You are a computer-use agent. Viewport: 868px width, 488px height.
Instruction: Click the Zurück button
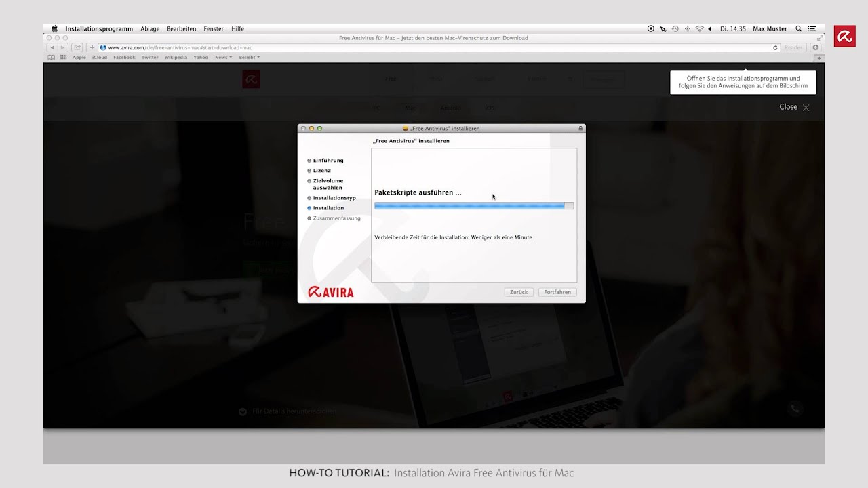(x=519, y=292)
